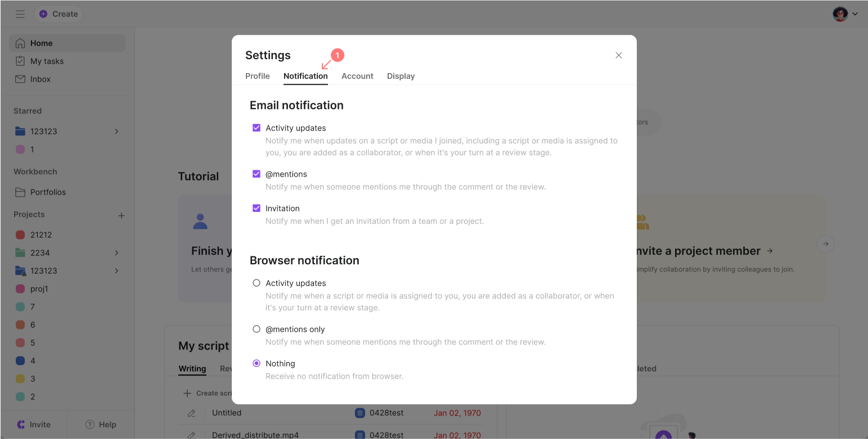Viewport: 868px width, 439px height.
Task: Click the plus icon beside Projects
Action: click(x=121, y=215)
